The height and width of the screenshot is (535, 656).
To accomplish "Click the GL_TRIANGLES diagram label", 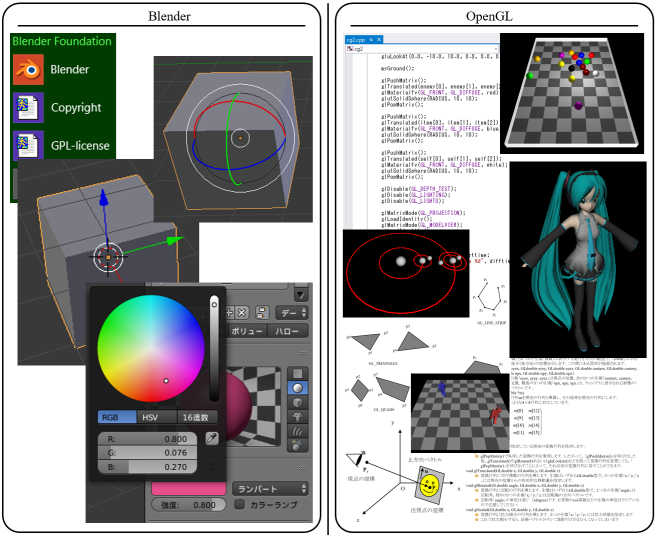I will (383, 363).
